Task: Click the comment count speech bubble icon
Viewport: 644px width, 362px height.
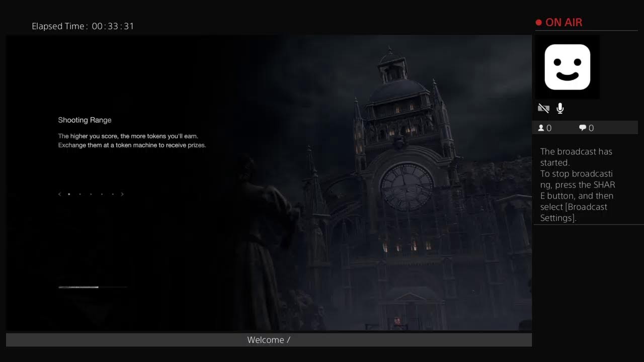Action: tap(583, 128)
